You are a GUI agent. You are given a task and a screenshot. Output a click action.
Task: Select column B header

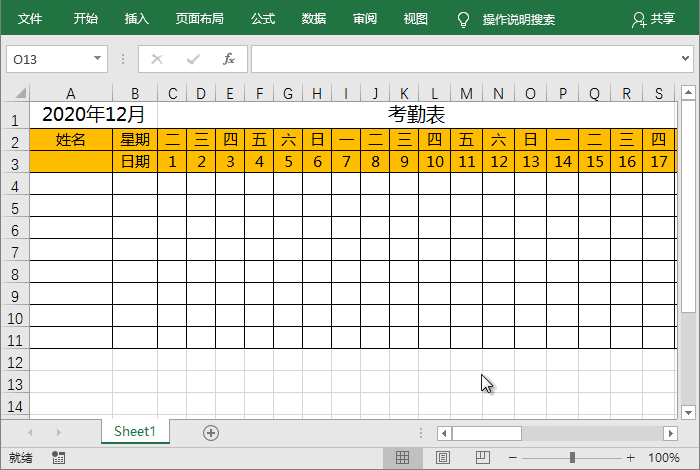[135, 93]
